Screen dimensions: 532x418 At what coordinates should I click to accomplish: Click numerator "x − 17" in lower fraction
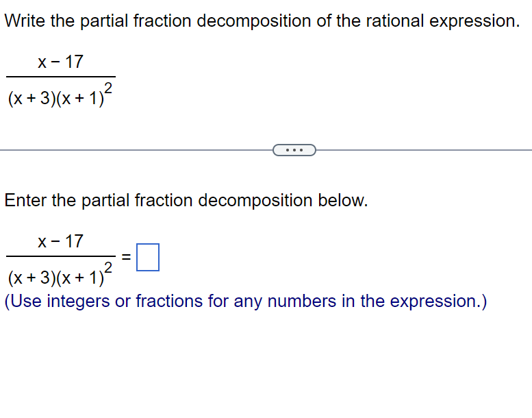click(60, 241)
